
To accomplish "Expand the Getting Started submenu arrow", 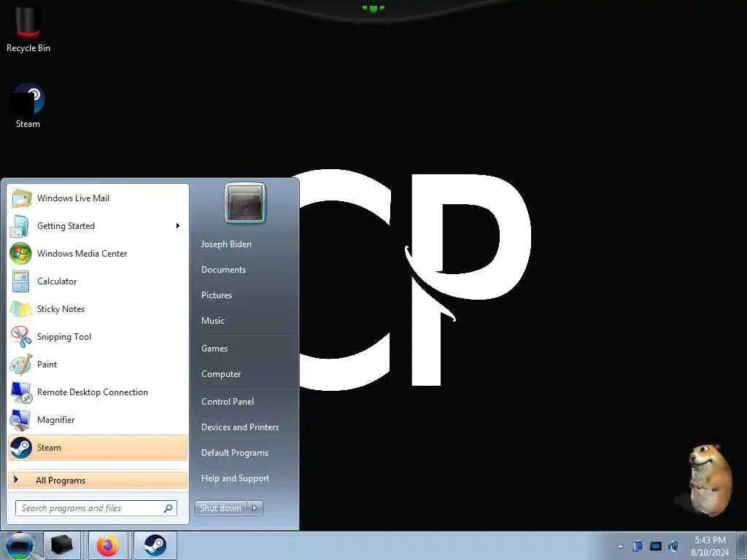I will point(178,226).
